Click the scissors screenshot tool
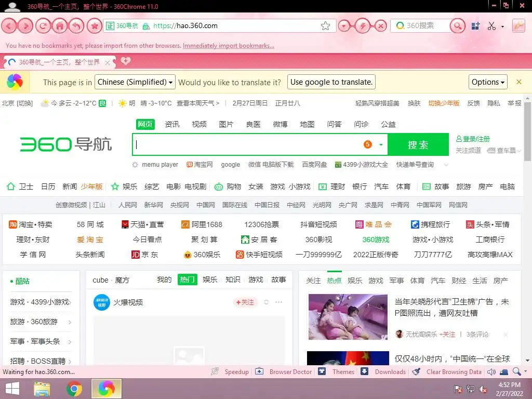Image resolution: width=532 pixels, height=399 pixels. pyautogui.click(x=491, y=26)
